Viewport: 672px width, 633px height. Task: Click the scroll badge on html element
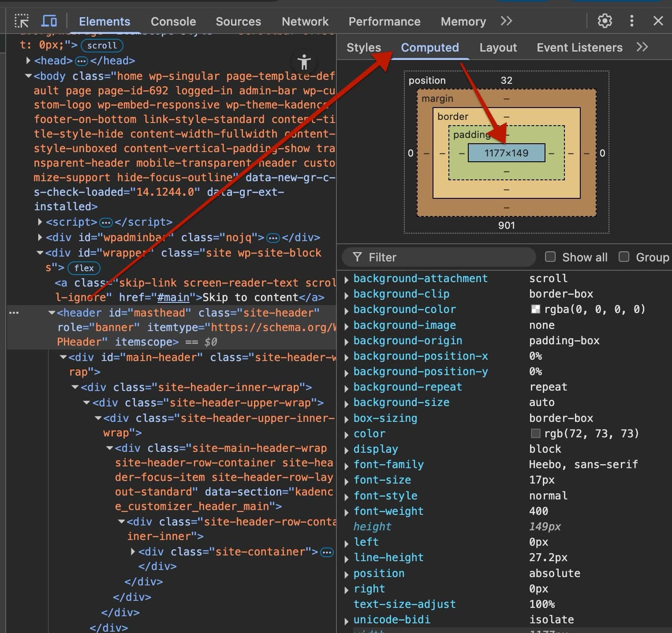(102, 45)
